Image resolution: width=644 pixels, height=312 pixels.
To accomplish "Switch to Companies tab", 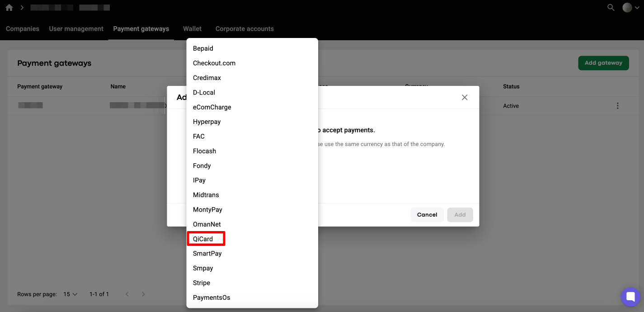I will pyautogui.click(x=23, y=28).
